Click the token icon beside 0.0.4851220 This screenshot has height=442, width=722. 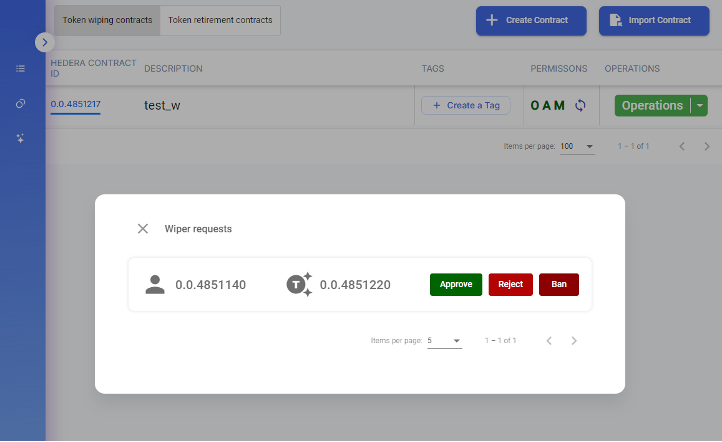coord(299,285)
